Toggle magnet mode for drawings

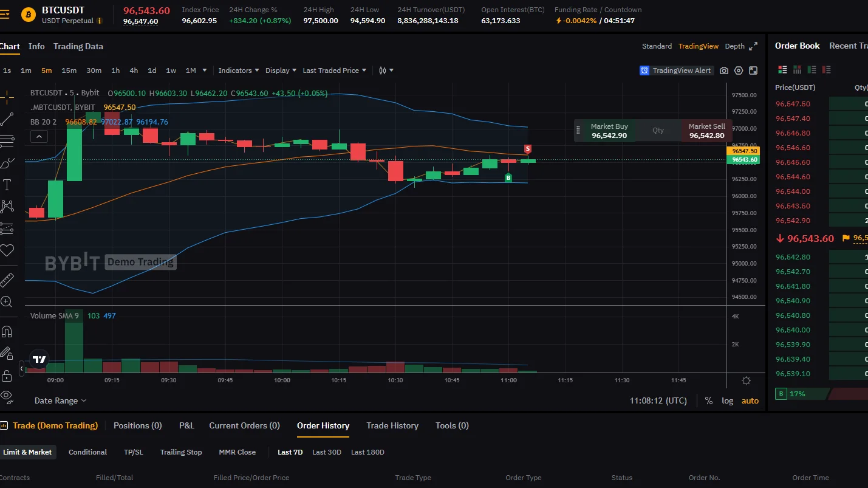click(7, 332)
